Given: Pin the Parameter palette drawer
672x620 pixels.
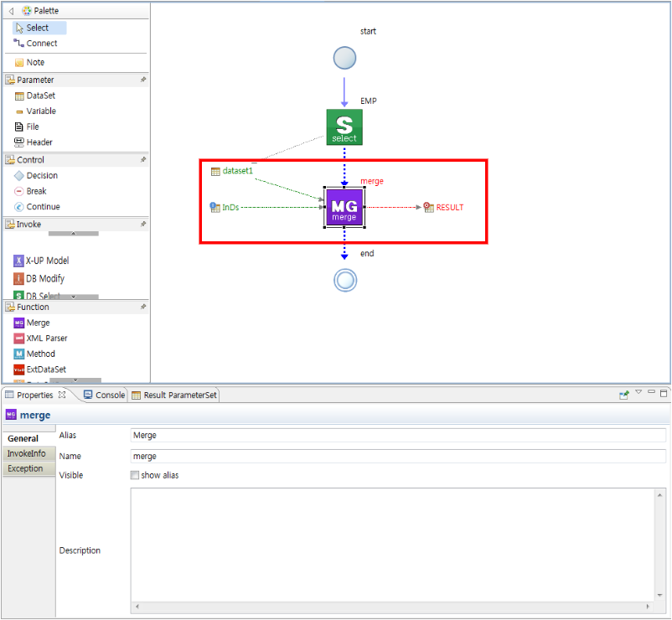Looking at the screenshot, I should 143,80.
